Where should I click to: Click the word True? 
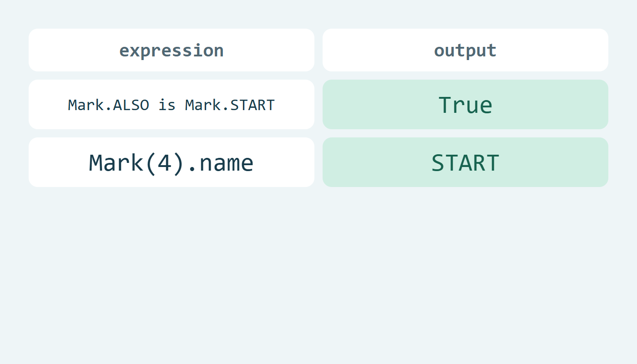[465, 105]
